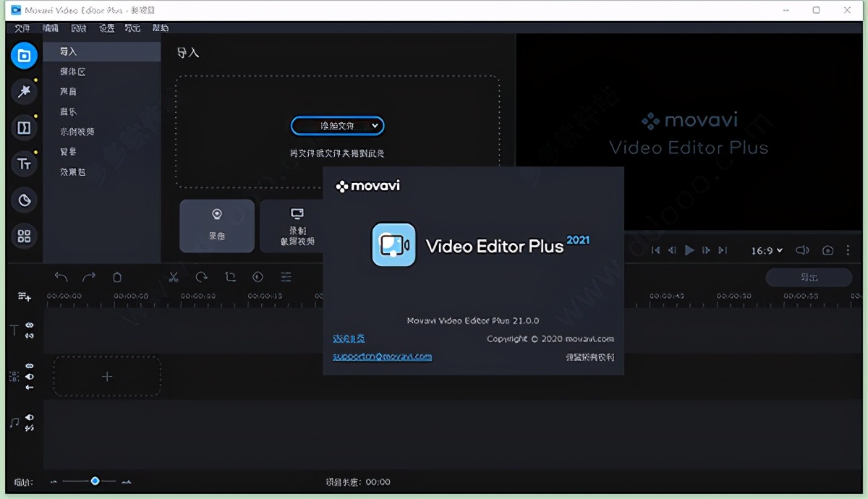Click the audio track music note icon
Screen dimensions: 868x499
[14, 422]
